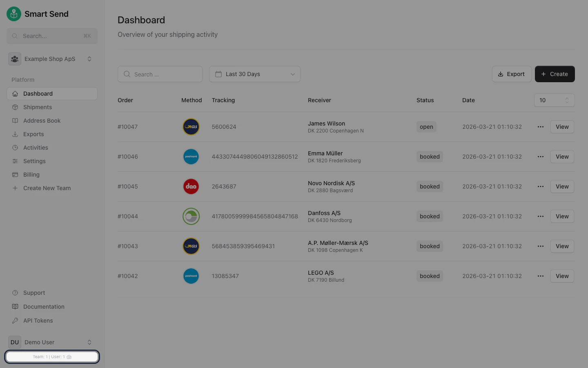The image size is (588, 368).
Task: Click the Exports icon
Action: pos(15,134)
